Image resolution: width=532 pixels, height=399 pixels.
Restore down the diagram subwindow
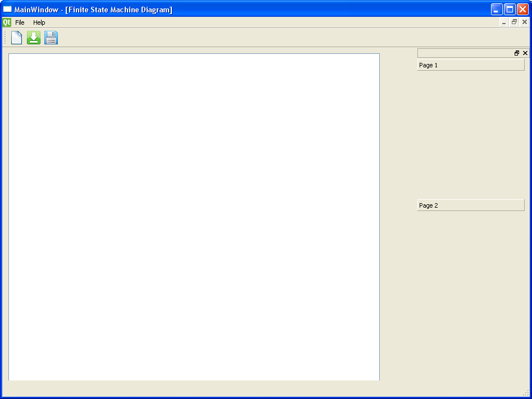point(514,22)
